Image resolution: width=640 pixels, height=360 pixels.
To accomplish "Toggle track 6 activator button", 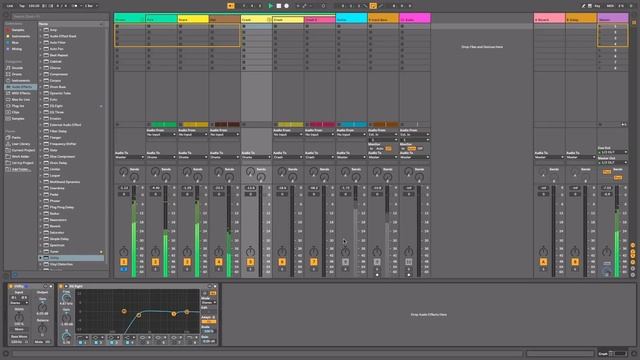I will point(282,262).
